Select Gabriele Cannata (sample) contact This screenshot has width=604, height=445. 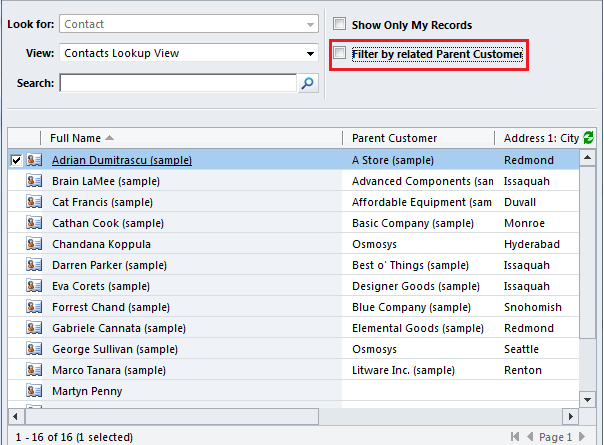point(119,328)
